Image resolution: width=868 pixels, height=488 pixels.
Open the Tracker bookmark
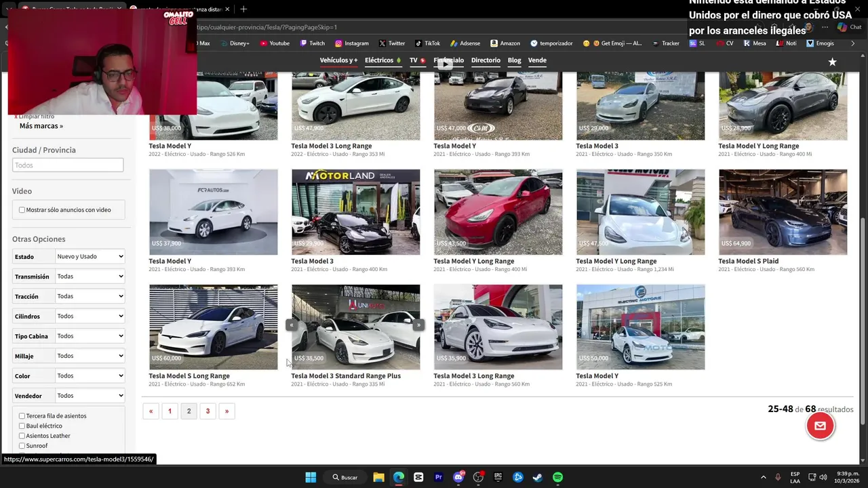(666, 43)
